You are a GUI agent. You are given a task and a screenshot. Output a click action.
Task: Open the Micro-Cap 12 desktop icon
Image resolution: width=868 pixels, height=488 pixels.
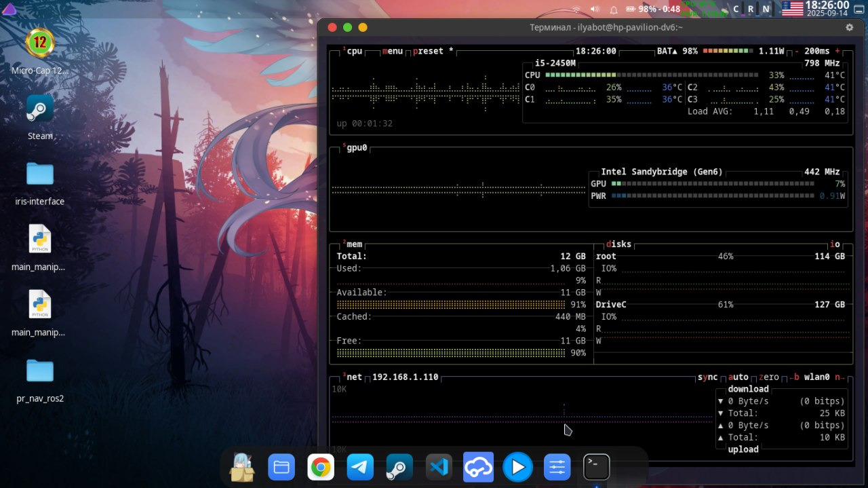point(40,43)
